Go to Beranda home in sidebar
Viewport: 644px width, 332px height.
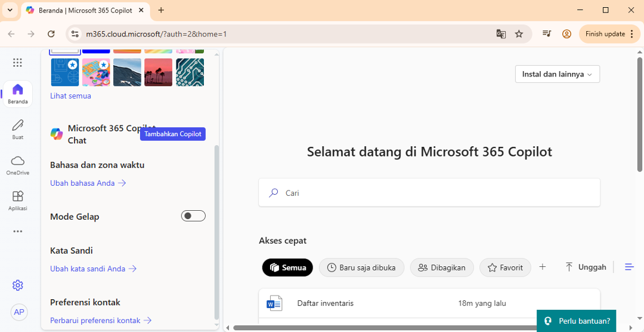pyautogui.click(x=17, y=94)
